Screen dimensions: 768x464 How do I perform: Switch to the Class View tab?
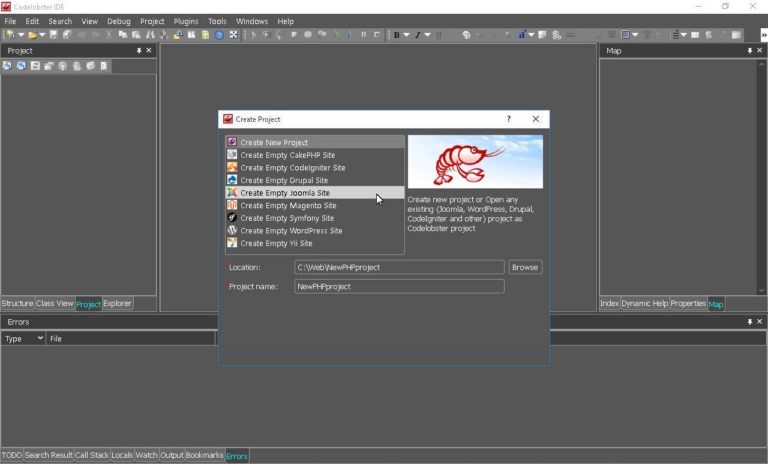click(x=54, y=303)
